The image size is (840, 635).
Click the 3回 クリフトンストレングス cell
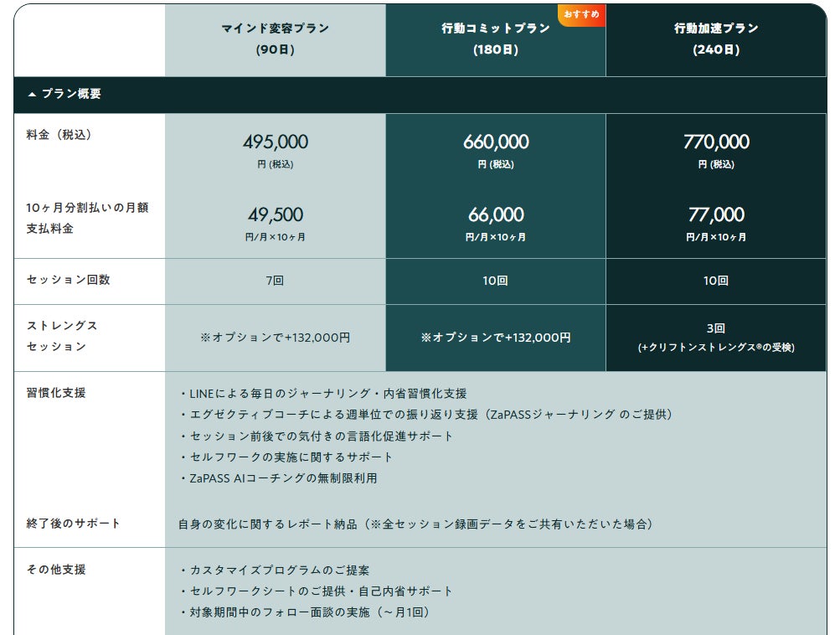click(x=716, y=337)
